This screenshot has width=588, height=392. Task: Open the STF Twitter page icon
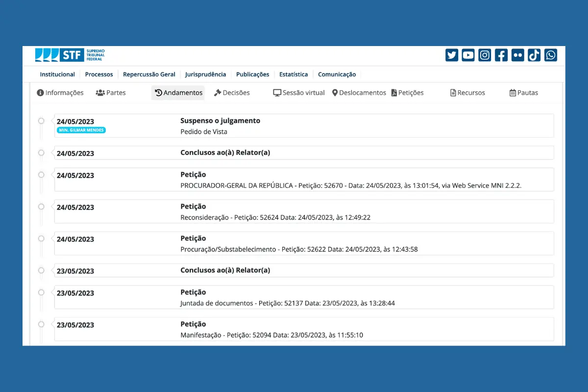[x=452, y=55]
